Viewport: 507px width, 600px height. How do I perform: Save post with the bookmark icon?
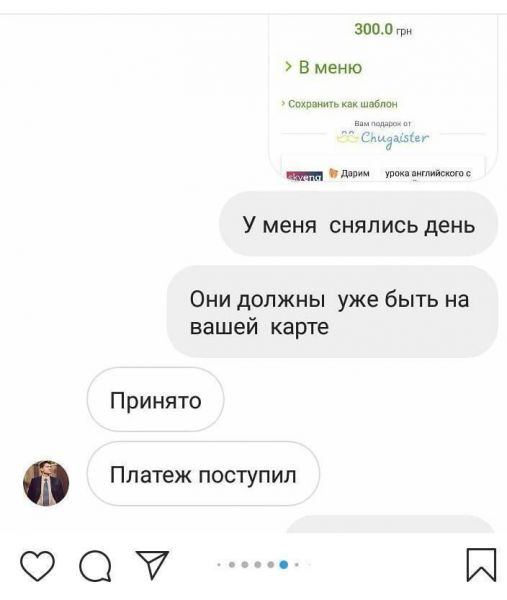pos(481,565)
